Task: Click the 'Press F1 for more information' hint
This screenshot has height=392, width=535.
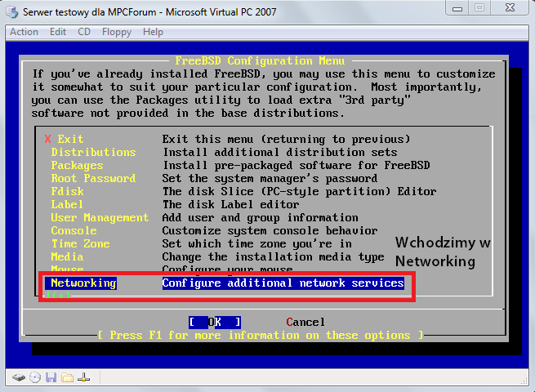Action: tap(261, 336)
